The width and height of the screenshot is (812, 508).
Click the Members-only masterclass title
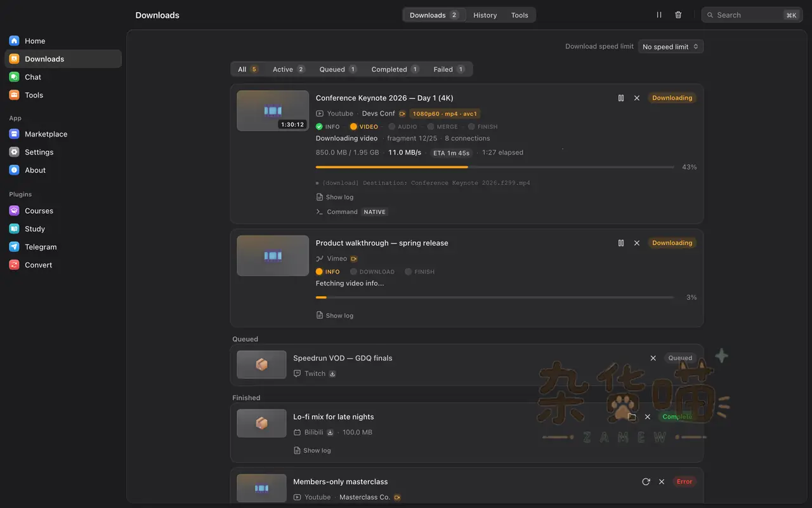341,482
